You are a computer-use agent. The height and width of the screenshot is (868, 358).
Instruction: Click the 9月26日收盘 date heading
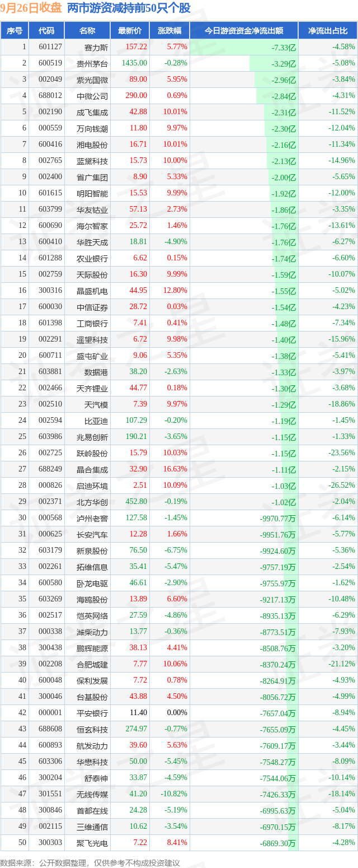[x=31, y=8]
